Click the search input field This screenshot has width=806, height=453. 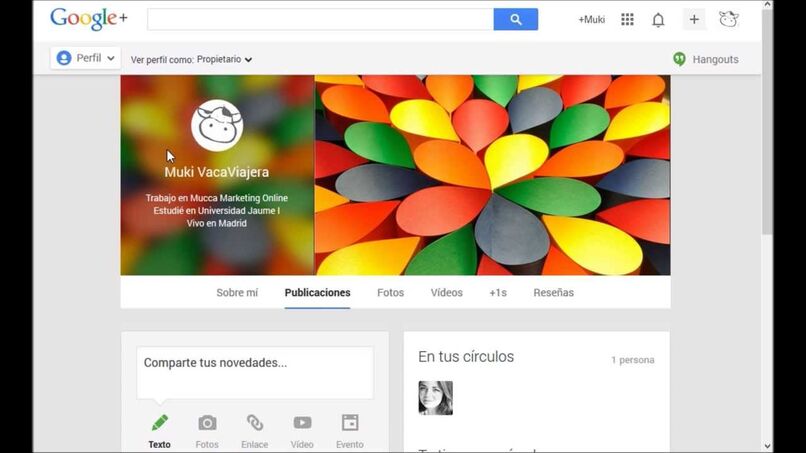tap(320, 20)
